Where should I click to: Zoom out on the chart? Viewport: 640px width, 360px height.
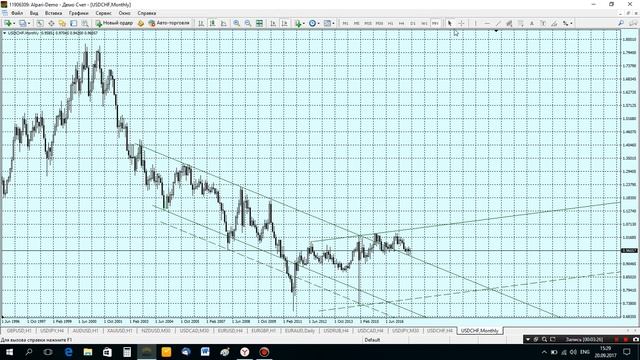point(248,23)
